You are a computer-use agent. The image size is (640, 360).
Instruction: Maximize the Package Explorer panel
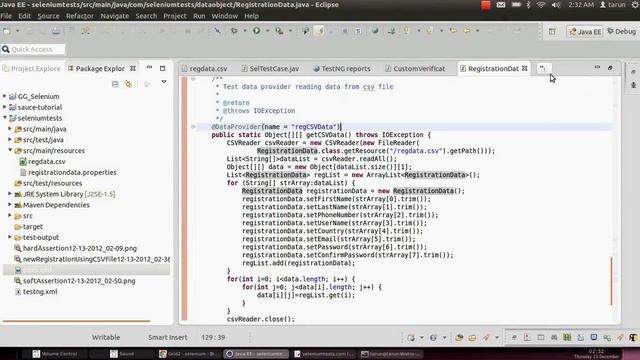coord(162,68)
